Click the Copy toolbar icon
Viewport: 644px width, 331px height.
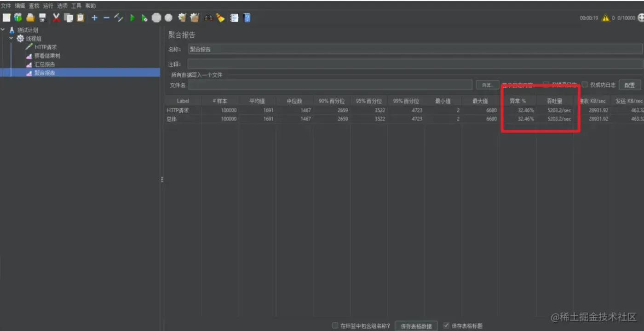point(69,18)
